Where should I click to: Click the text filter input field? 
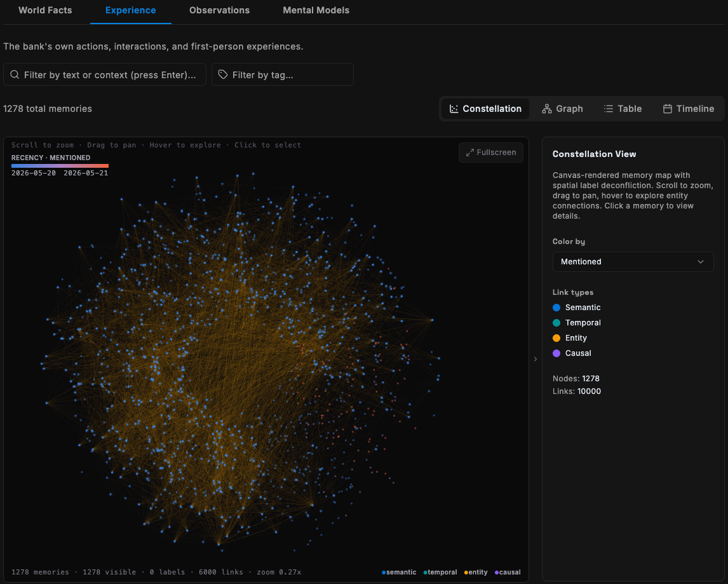(x=105, y=75)
